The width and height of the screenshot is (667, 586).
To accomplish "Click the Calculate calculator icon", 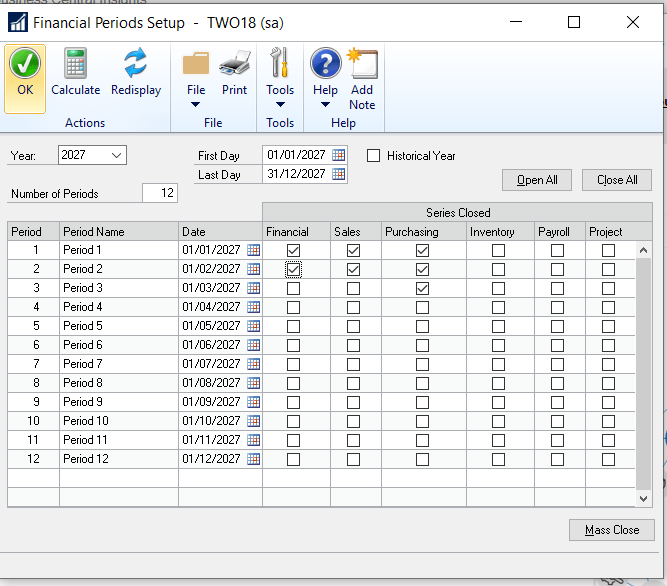I will pyautogui.click(x=76, y=65).
